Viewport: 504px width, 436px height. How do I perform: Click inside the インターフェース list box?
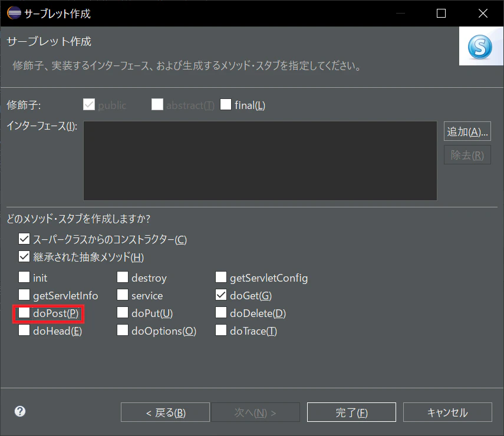tap(260, 161)
